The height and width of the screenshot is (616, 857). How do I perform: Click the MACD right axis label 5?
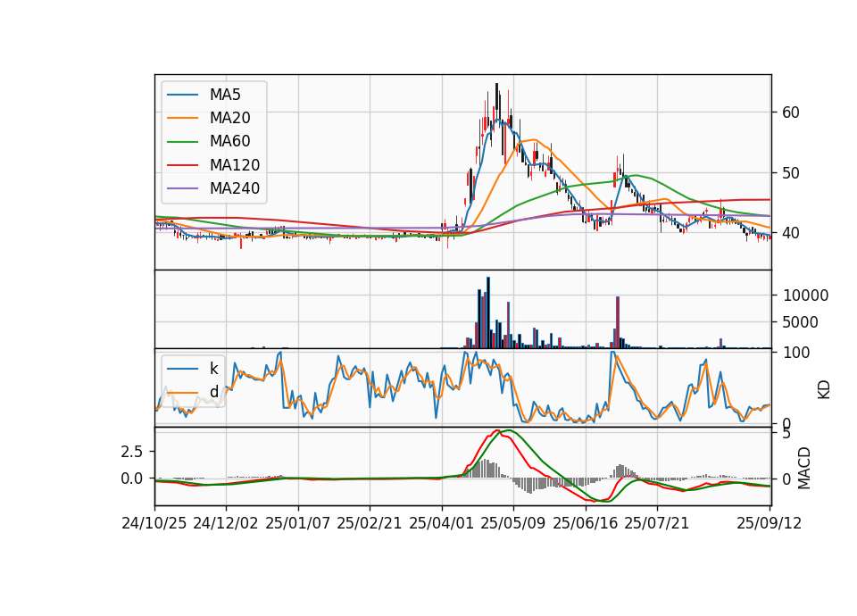(786, 434)
